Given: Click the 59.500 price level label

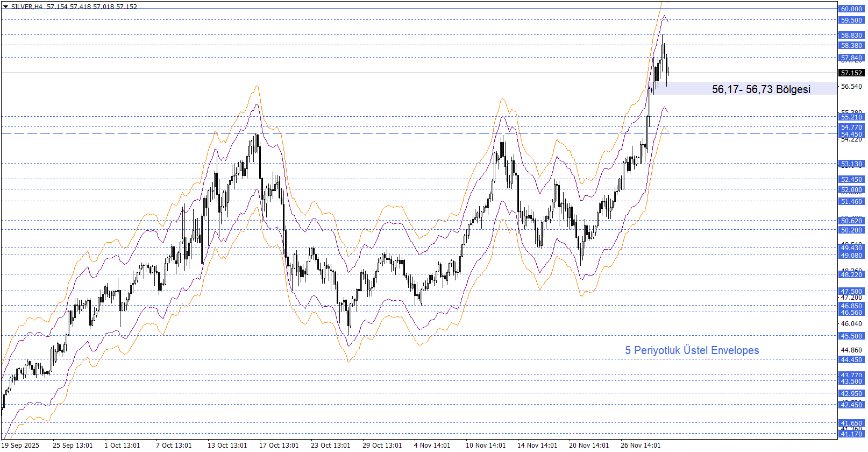Looking at the screenshot, I should tap(851, 20).
